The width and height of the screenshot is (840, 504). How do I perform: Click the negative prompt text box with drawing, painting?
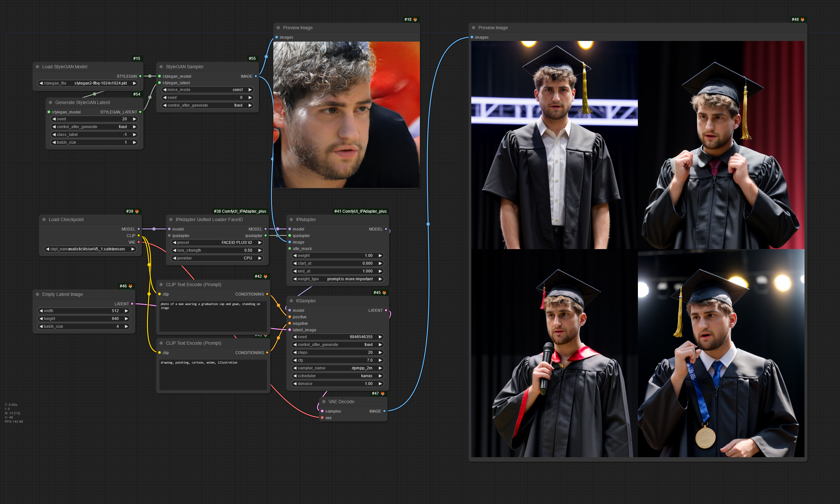click(213, 375)
